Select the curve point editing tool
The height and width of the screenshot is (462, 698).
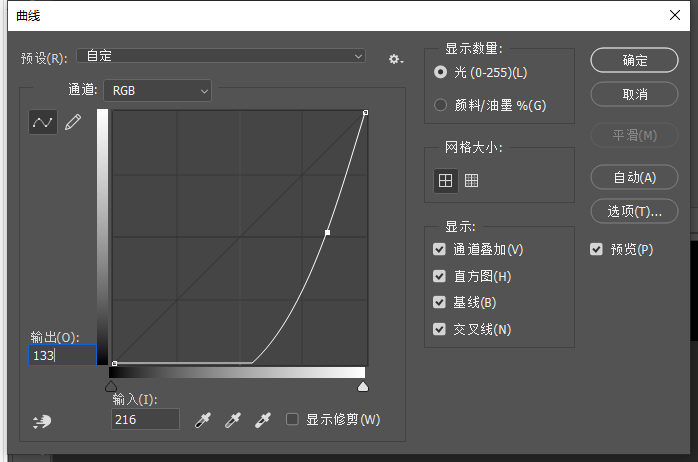tap(43, 122)
